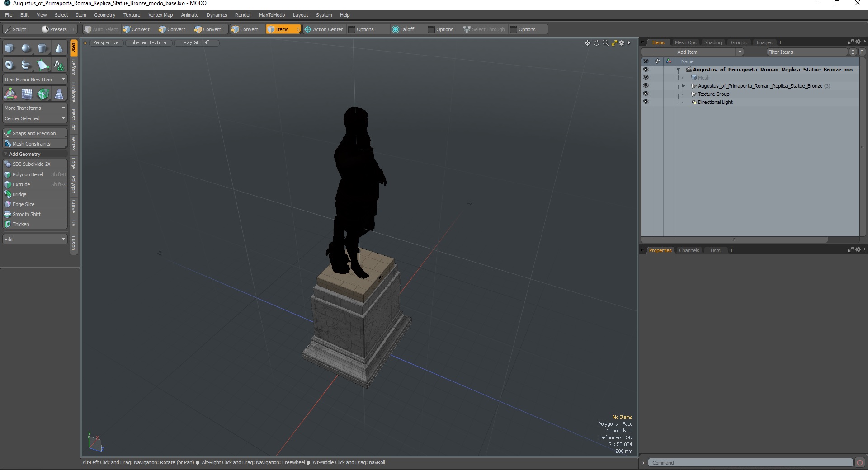Click the Extrude button
The width and height of the screenshot is (868, 470).
tap(35, 184)
